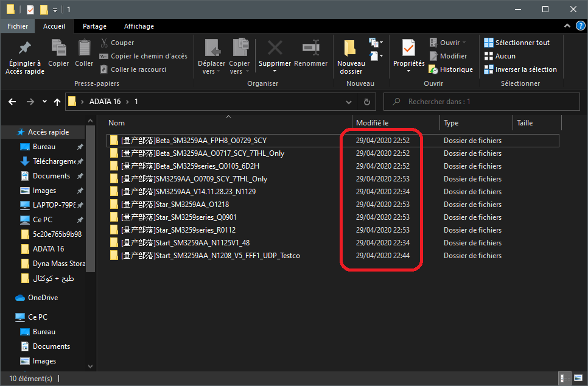Click Copier le chemin d'accès
The image size is (588, 386).
click(143, 56)
